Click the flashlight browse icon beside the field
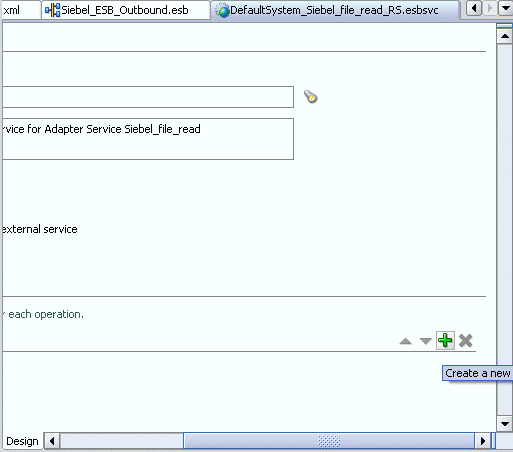The height and width of the screenshot is (452, 513). [310, 97]
